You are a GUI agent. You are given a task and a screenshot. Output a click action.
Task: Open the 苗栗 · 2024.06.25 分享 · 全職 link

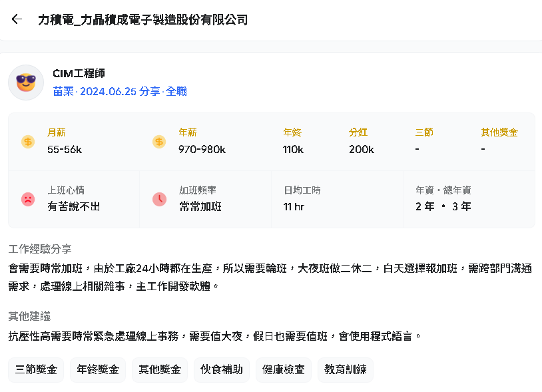pyautogui.click(x=120, y=92)
